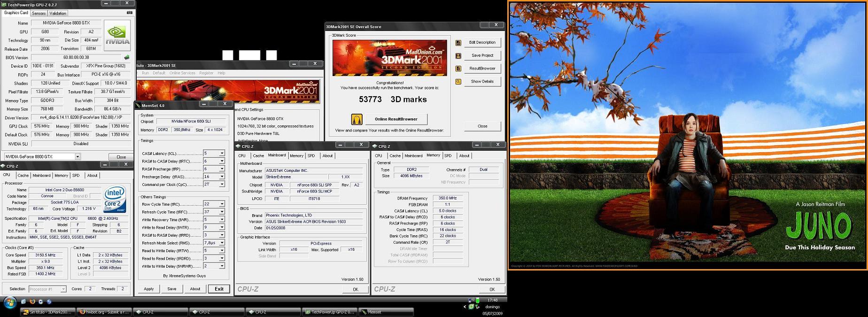Click Exit button in MemSet

point(219,289)
